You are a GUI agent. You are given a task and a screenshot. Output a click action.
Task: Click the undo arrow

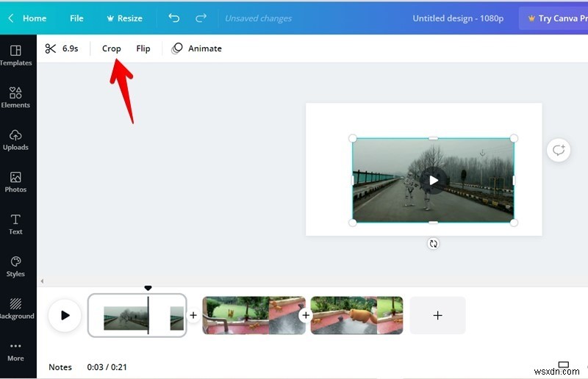[x=174, y=18]
